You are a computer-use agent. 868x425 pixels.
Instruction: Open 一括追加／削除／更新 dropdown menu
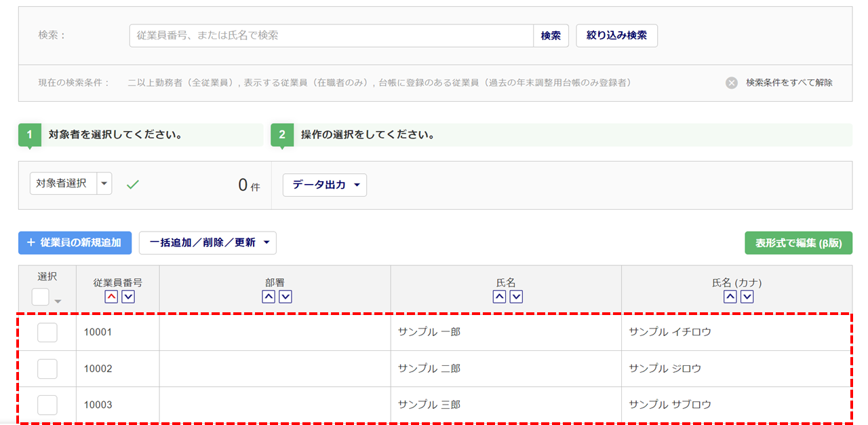(208, 242)
